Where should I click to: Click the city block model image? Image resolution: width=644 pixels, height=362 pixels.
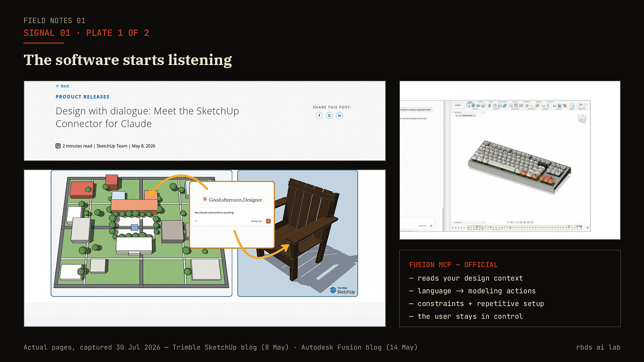click(x=142, y=233)
